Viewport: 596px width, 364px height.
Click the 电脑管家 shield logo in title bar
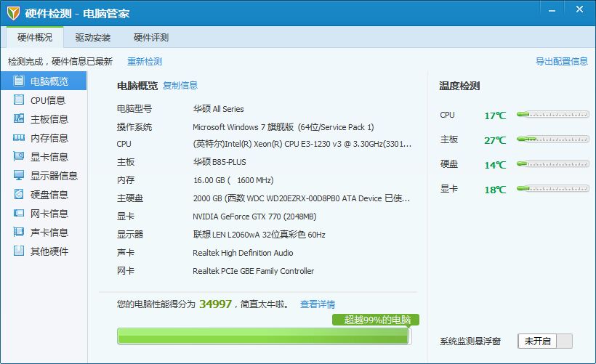click(x=13, y=13)
